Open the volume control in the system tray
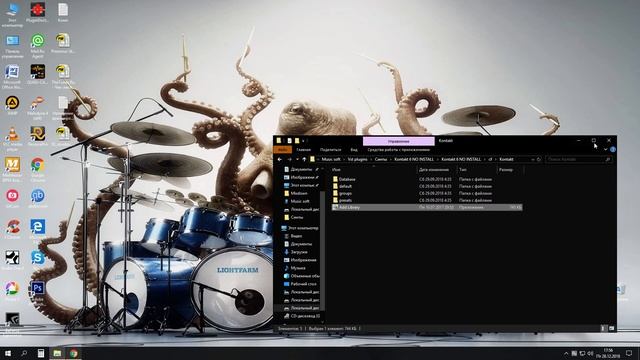The height and width of the screenshot is (360, 640). [x=590, y=353]
